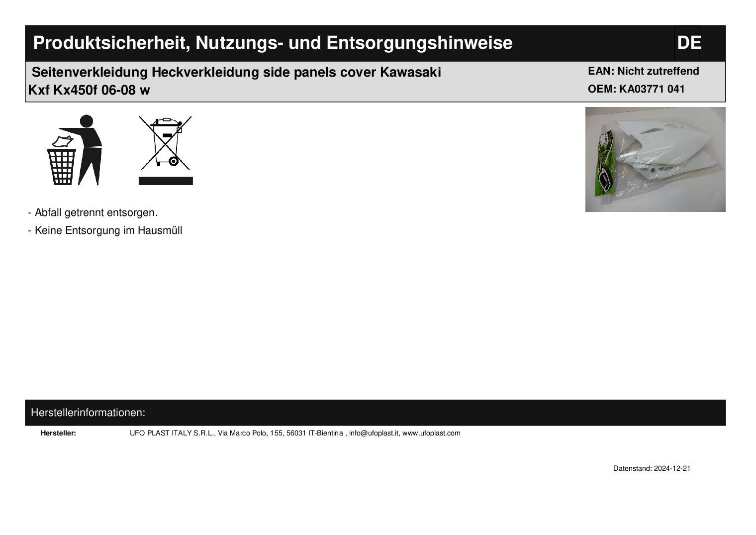Click the Hersteller: label
This screenshot has height=535, width=756.
[x=58, y=433]
